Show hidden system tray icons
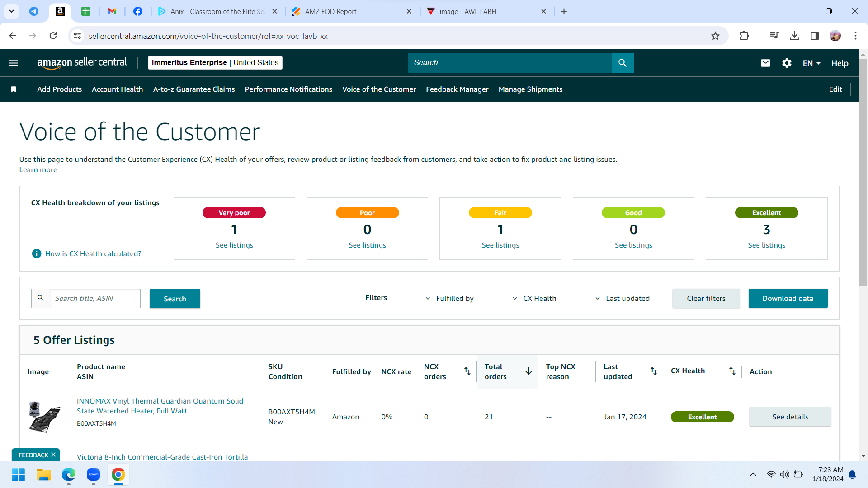 pyautogui.click(x=753, y=474)
